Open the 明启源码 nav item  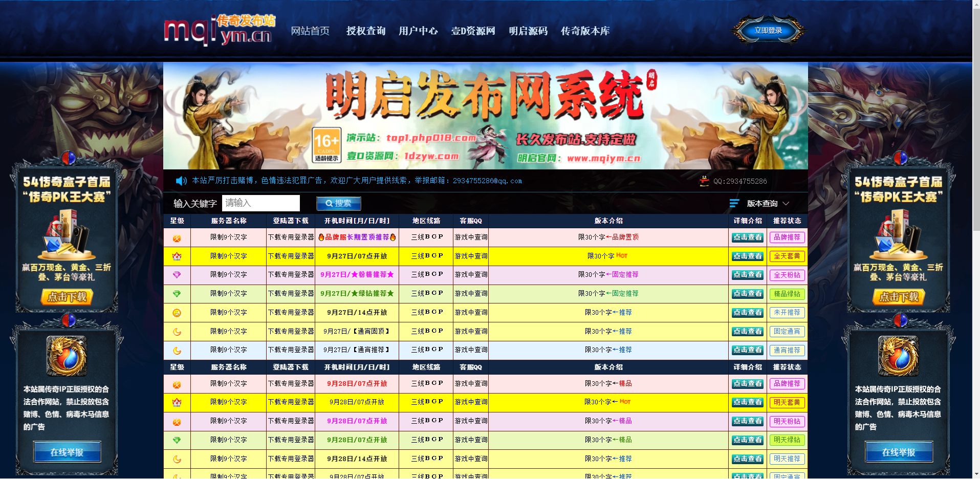click(x=528, y=31)
